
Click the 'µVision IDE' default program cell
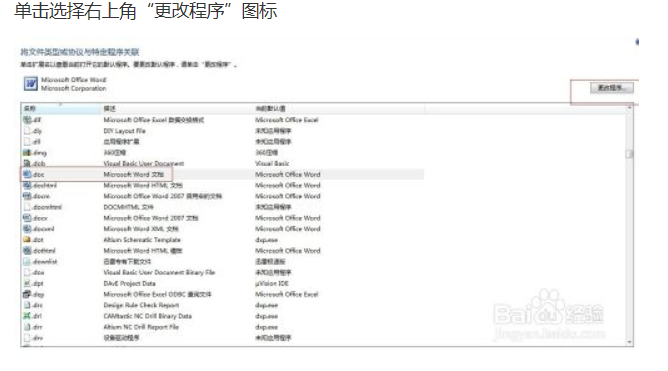272,283
